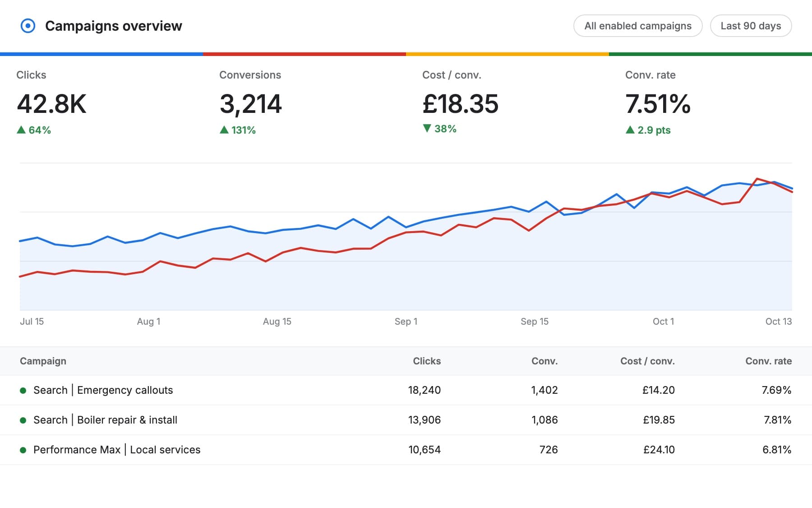This screenshot has width=812, height=508.
Task: Select the Conv. rate metric card
Action: [x=710, y=100]
